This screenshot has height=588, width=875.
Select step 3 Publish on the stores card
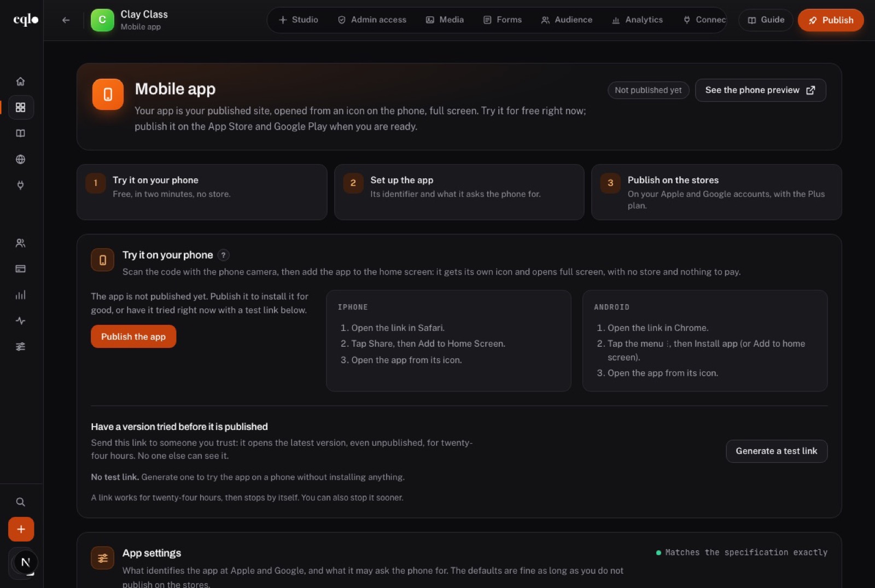coord(716,192)
